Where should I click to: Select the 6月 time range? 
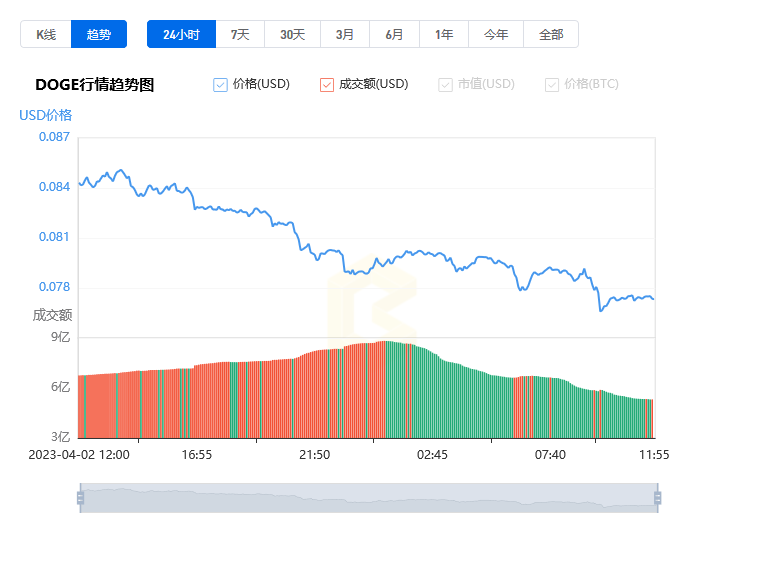click(x=394, y=34)
